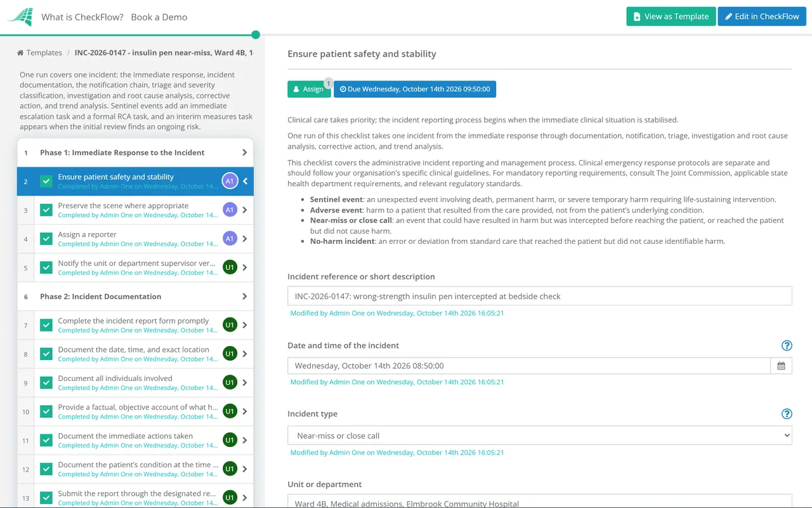The image size is (812, 508).
Task: Click U1 avatar on Document all individuals involved task
Action: pyautogui.click(x=230, y=382)
